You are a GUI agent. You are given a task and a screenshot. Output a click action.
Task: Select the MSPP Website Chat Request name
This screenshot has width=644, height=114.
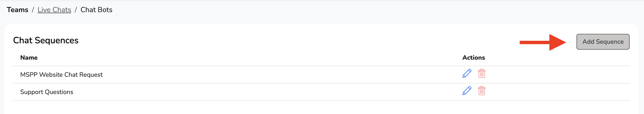click(61, 75)
